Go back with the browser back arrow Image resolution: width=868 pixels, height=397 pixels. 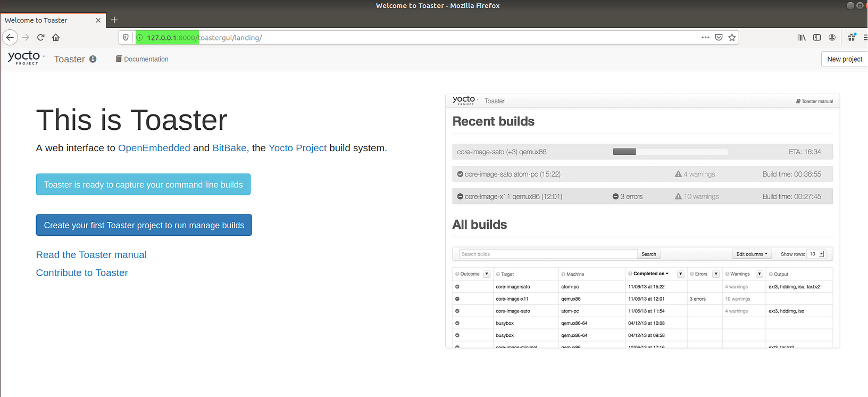[x=10, y=37]
